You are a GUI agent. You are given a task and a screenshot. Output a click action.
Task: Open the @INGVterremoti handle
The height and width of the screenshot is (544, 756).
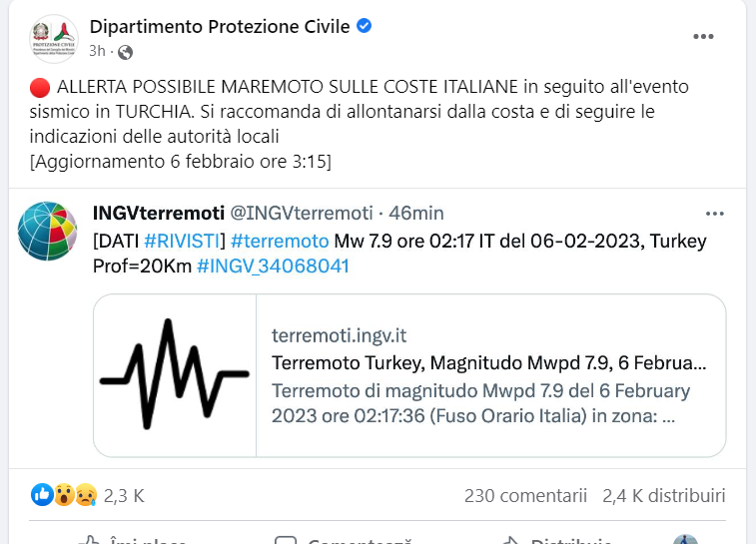(x=302, y=213)
